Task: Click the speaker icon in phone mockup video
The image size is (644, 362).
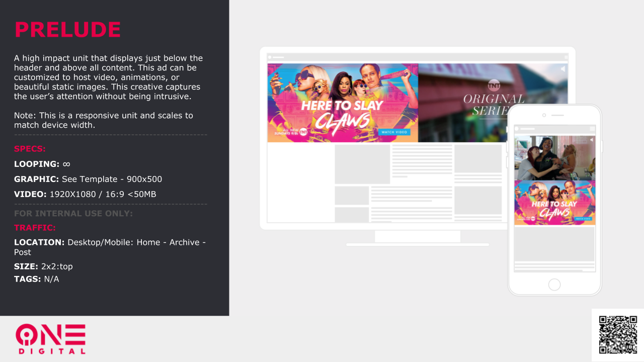Action: 591,140
